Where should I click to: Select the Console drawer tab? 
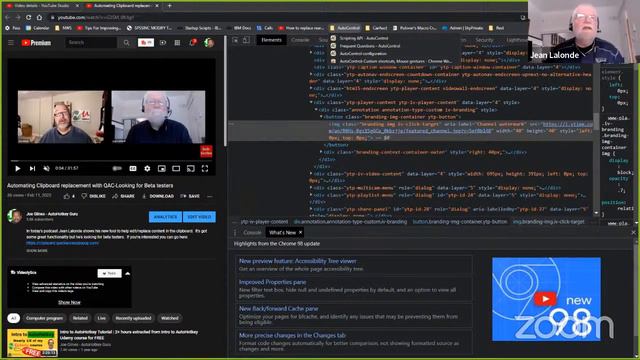(x=252, y=233)
